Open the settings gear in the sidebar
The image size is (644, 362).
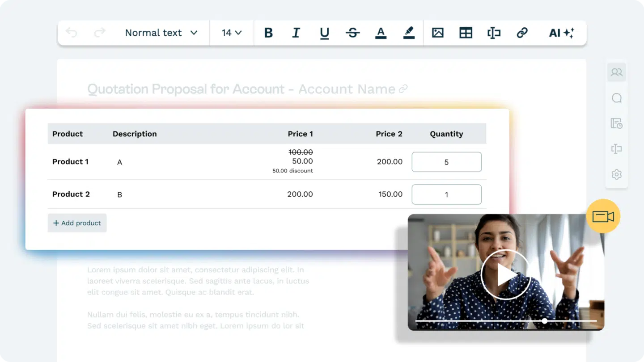(x=617, y=174)
